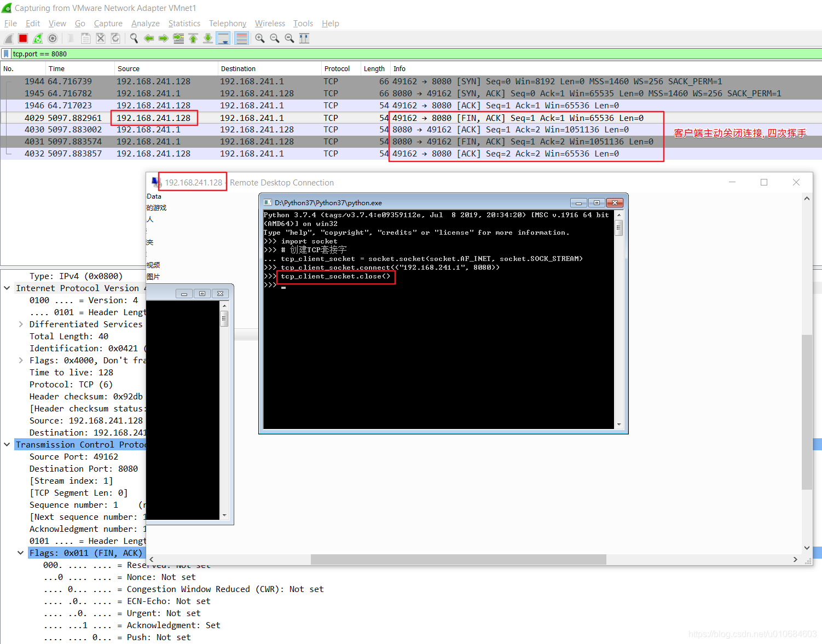
Task: Click Remote Desktop Connection title icon
Action: coord(156,182)
